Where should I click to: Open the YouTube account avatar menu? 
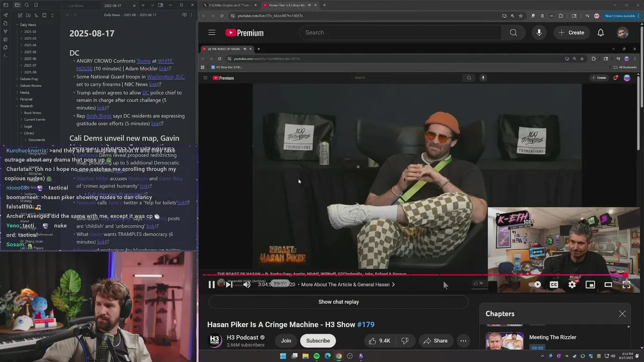click(623, 33)
